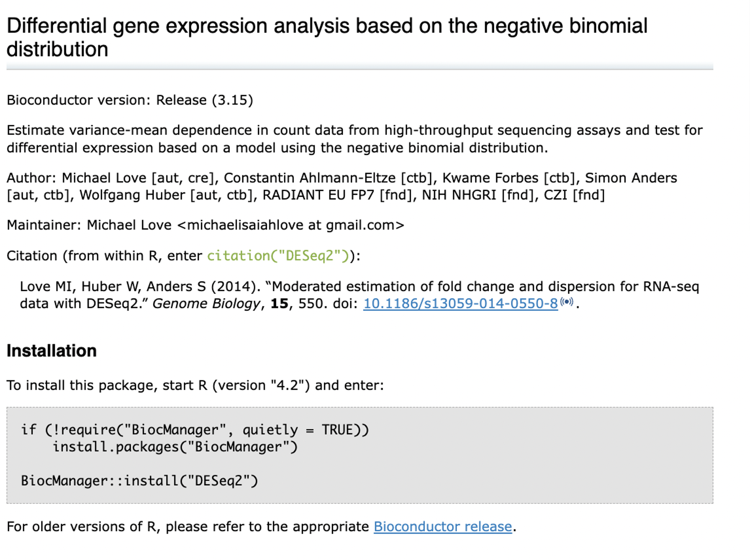Click the BiocManager::install("DESeq2") code line

point(139,481)
